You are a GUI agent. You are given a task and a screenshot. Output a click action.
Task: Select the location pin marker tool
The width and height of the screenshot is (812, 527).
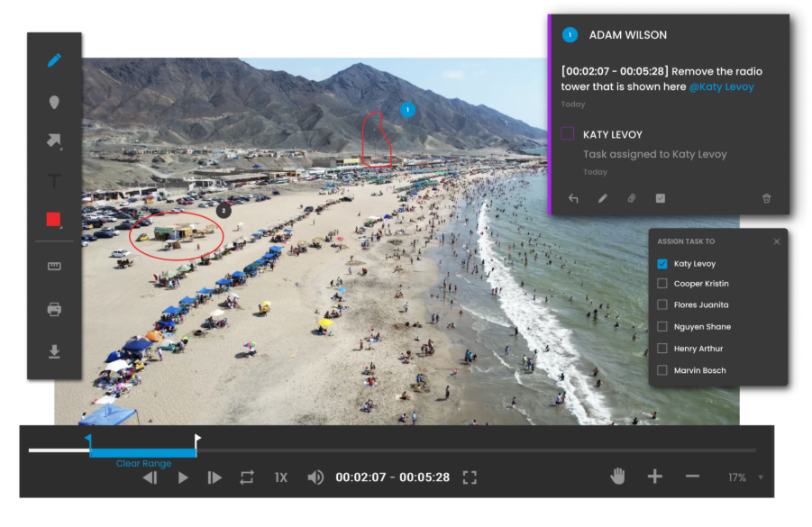click(x=54, y=102)
